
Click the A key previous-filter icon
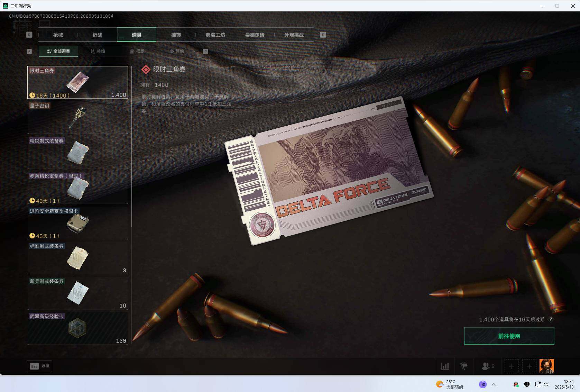tap(29, 51)
